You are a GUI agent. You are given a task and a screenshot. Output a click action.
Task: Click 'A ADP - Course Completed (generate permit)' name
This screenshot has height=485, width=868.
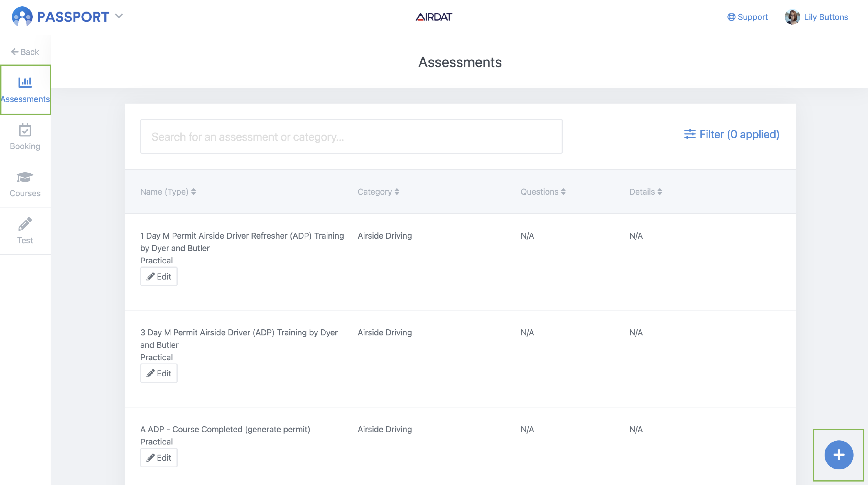pyautogui.click(x=225, y=429)
